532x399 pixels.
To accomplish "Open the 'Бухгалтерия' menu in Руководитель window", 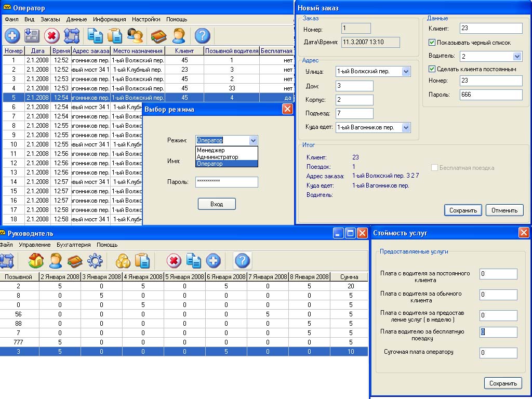I will (x=74, y=245).
